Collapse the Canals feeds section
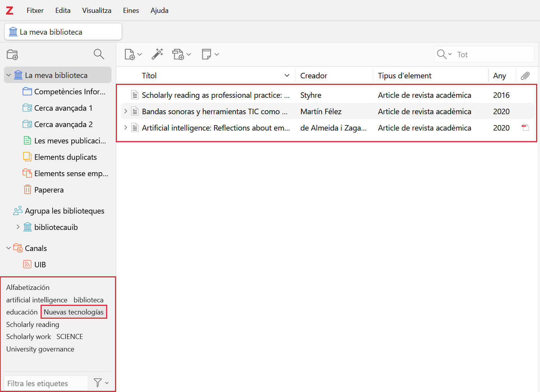 [x=9, y=248]
